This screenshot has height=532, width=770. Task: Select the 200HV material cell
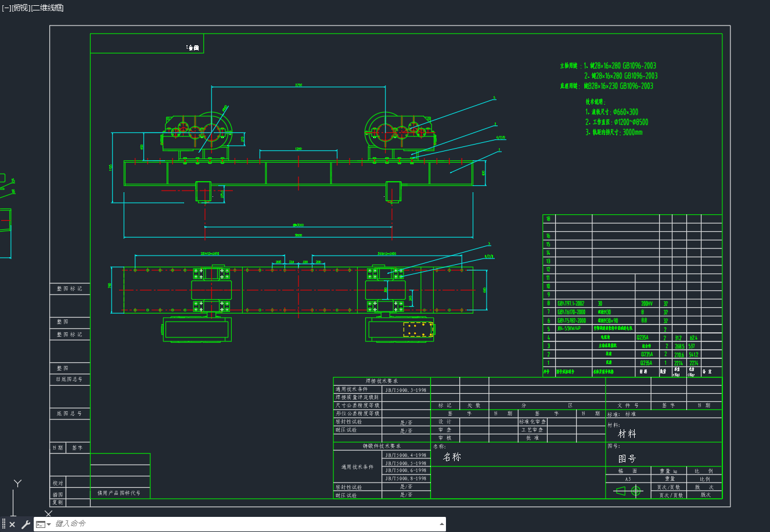point(646,303)
